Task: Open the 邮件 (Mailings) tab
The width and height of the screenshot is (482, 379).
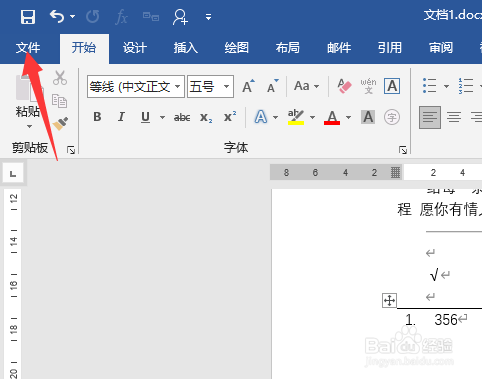Action: [339, 48]
